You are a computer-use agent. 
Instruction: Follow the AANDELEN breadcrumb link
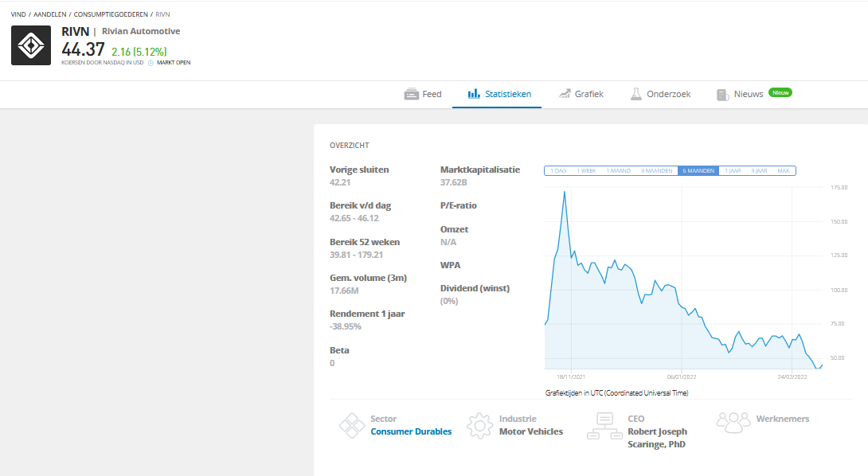pos(50,14)
